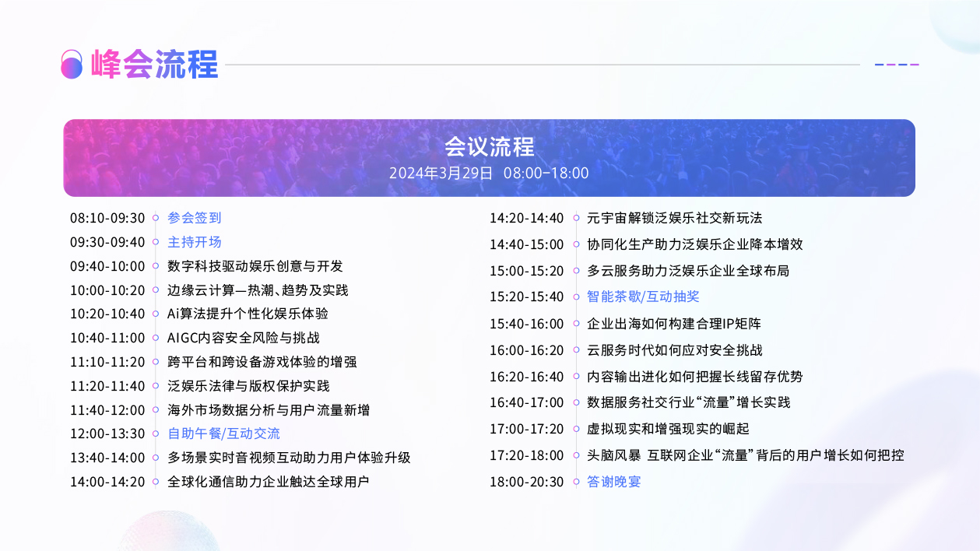Click the time 10:40-11:00
The height and width of the screenshot is (551, 980).
[107, 338]
